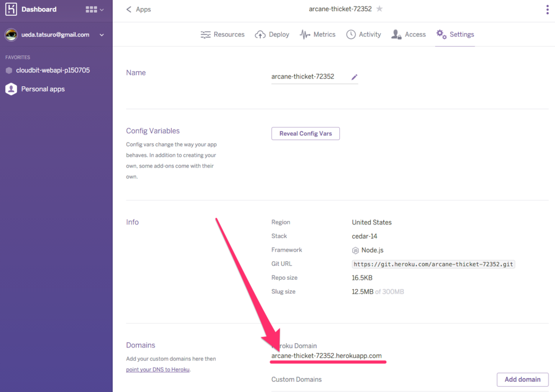This screenshot has height=392, width=555.
Task: Click the ueda.tatsuro@gmail.com account label
Action: pyautogui.click(x=55, y=35)
